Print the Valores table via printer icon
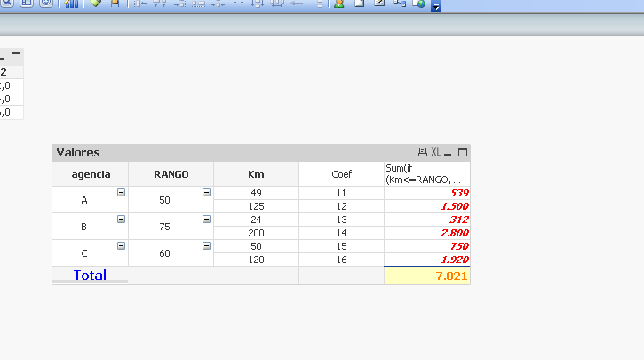 pyautogui.click(x=422, y=152)
